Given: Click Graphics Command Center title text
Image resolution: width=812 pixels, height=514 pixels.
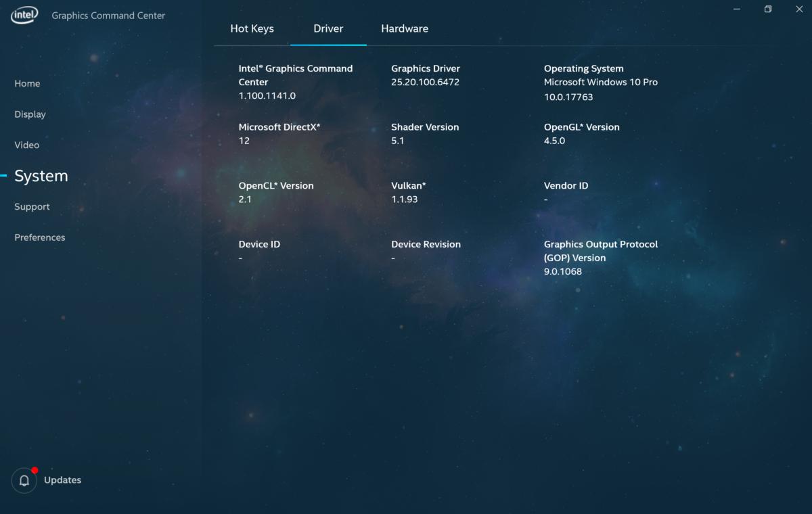Looking at the screenshot, I should 108,16.
